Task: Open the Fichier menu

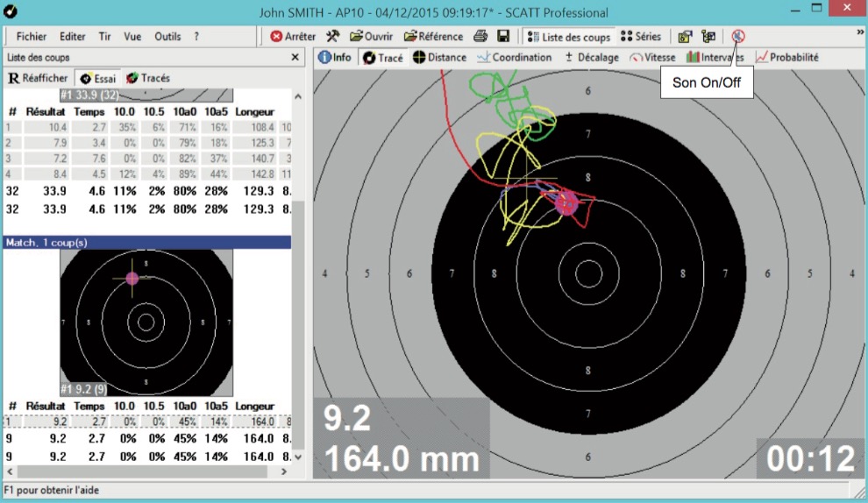Action: (32, 37)
